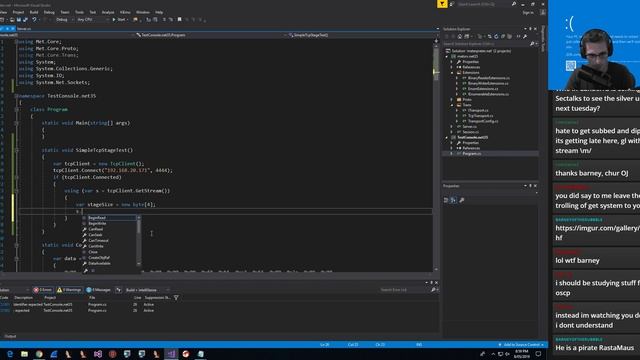Click the notifications flag icon
640x360 pixels.
click(x=442, y=4)
